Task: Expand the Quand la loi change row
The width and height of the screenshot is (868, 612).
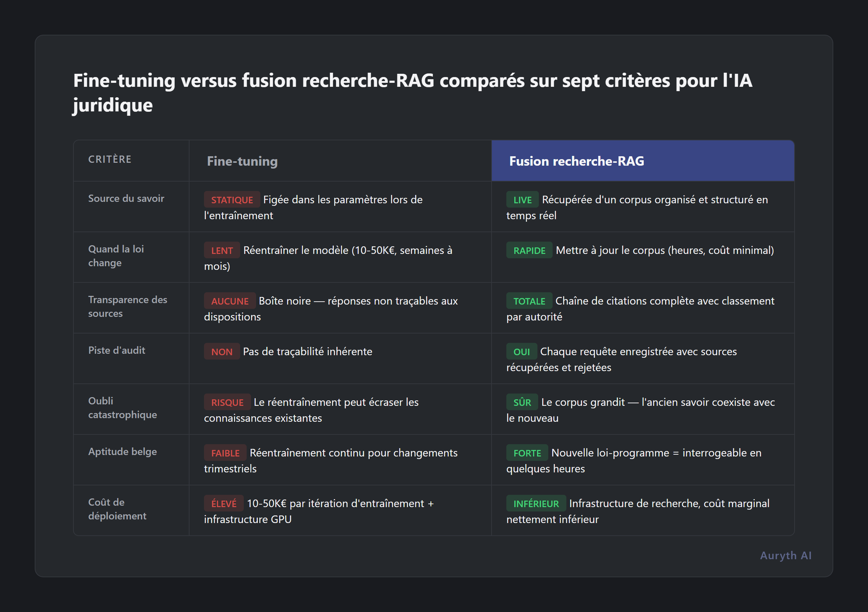Action: (x=116, y=255)
